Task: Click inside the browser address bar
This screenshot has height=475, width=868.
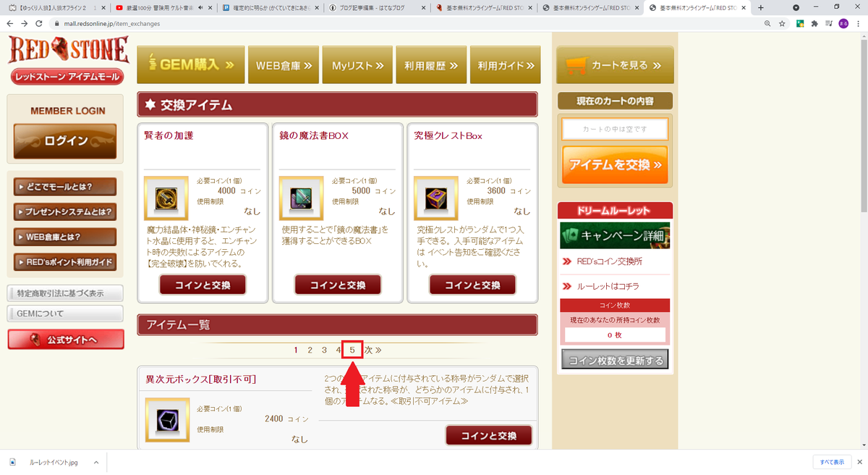Action: tap(217, 23)
